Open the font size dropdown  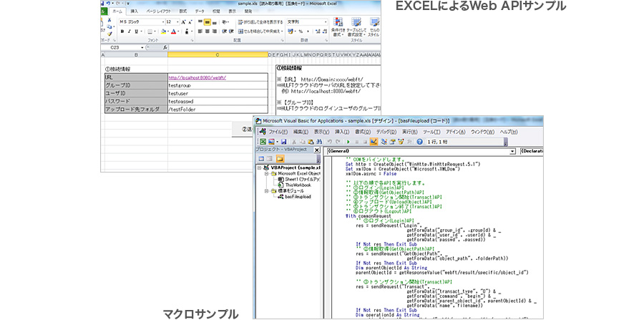coord(177,22)
